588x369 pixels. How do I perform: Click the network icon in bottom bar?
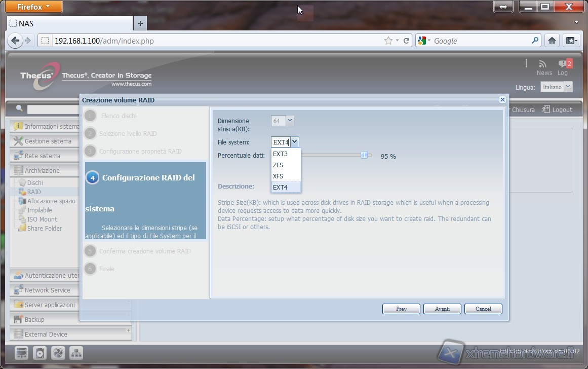click(75, 353)
